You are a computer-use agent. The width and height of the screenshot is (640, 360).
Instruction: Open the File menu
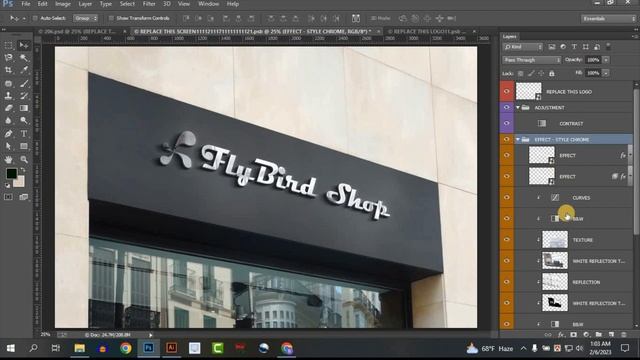point(26,4)
